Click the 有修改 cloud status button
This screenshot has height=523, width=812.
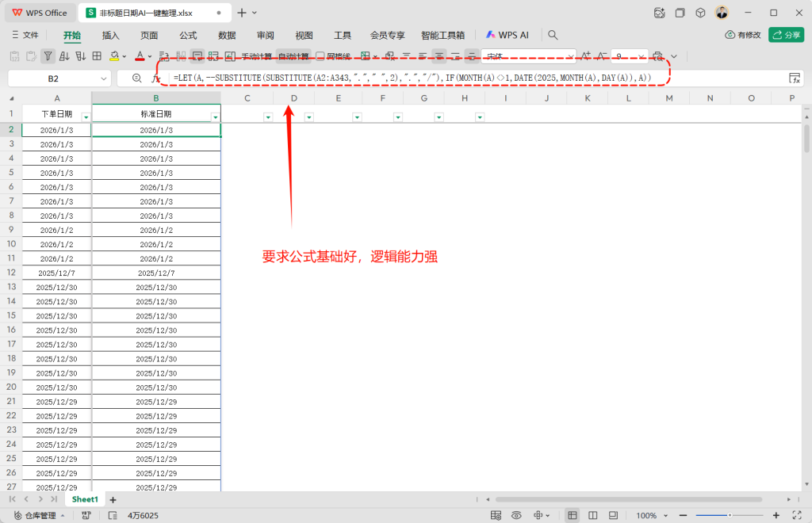[x=742, y=35]
